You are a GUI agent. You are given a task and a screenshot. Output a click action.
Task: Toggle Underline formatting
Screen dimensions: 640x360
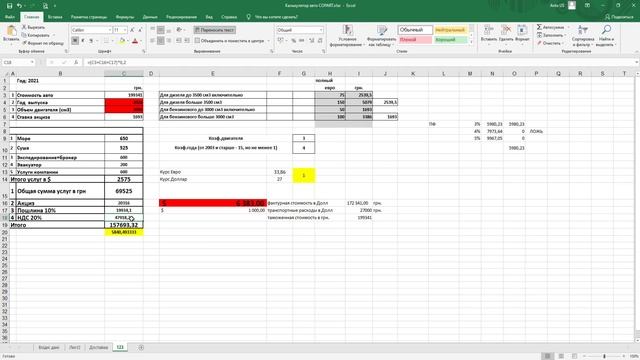coord(91,41)
